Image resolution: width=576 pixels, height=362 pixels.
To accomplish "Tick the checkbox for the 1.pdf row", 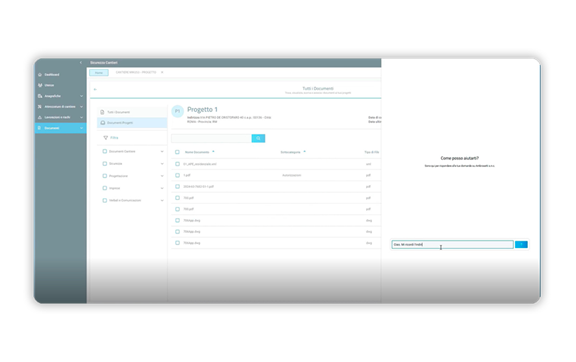I will 177,175.
